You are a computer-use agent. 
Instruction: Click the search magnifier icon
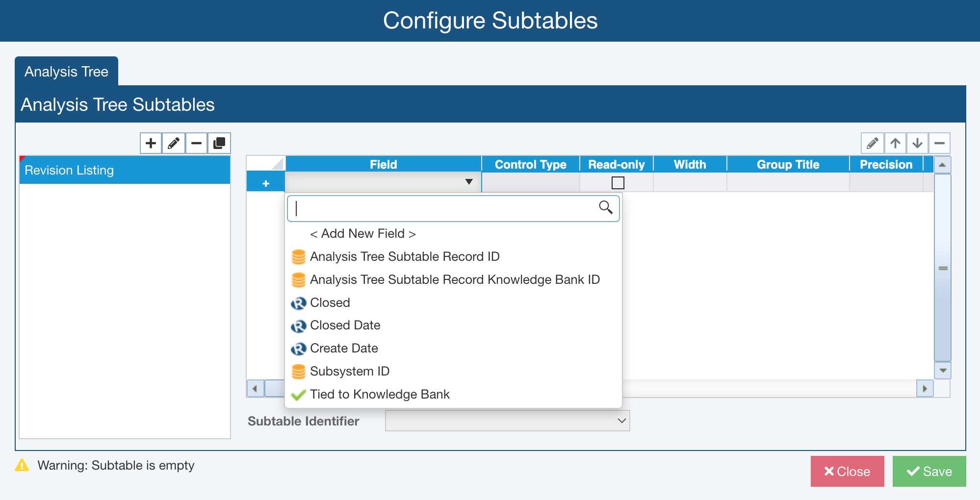pos(606,207)
